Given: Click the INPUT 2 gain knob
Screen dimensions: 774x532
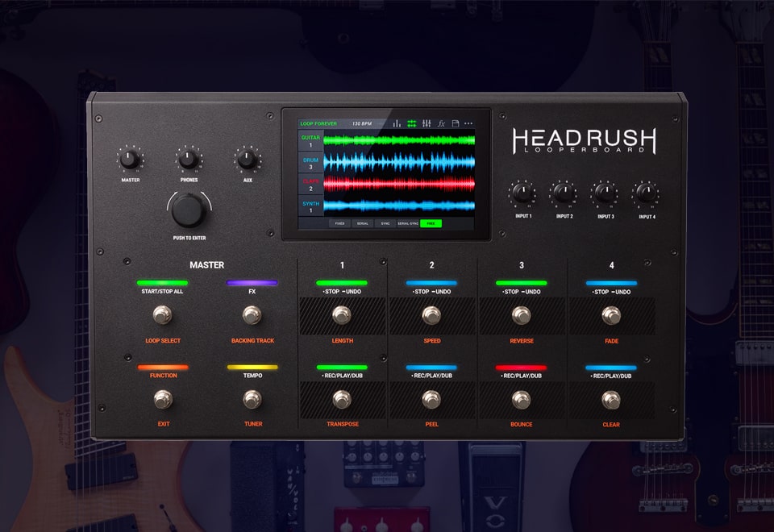Looking at the screenshot, I should point(564,193).
